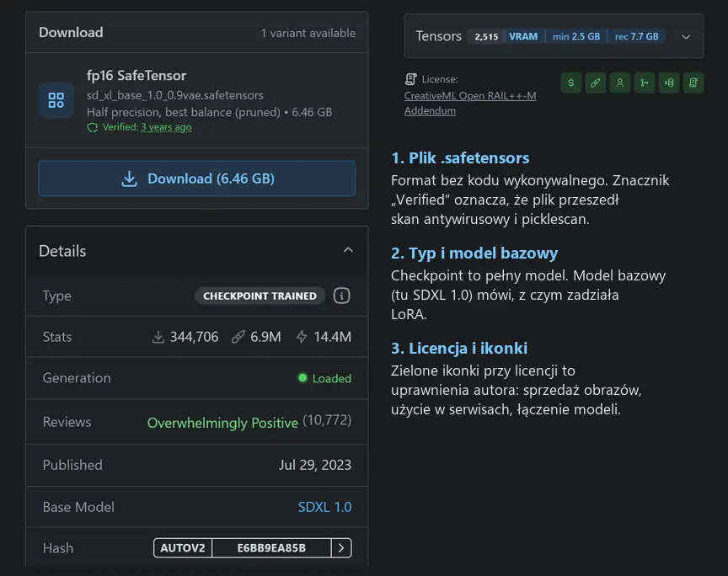
Task: Open Overwhelmingly Positive reviews
Action: coord(222,423)
